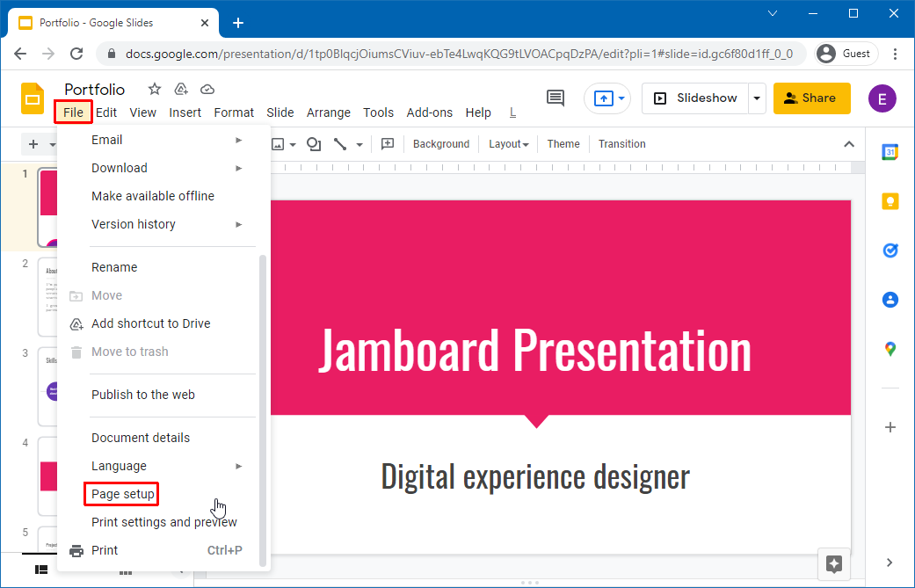Click the yellow Share button
This screenshot has height=588, width=915.
(x=811, y=98)
